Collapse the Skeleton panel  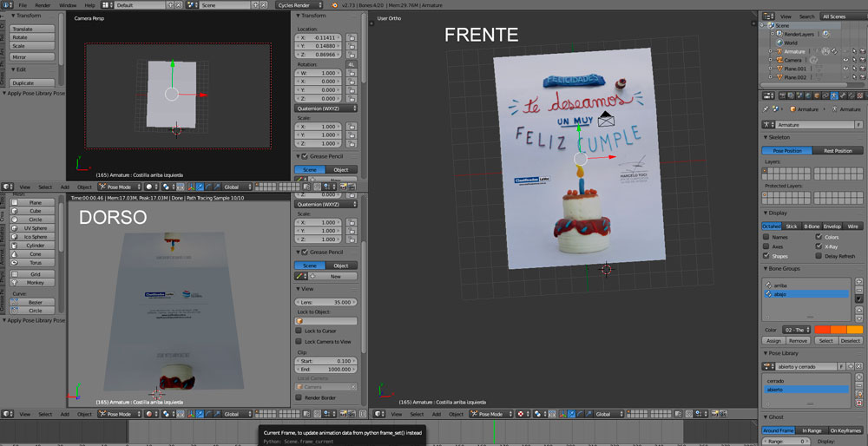coord(765,137)
